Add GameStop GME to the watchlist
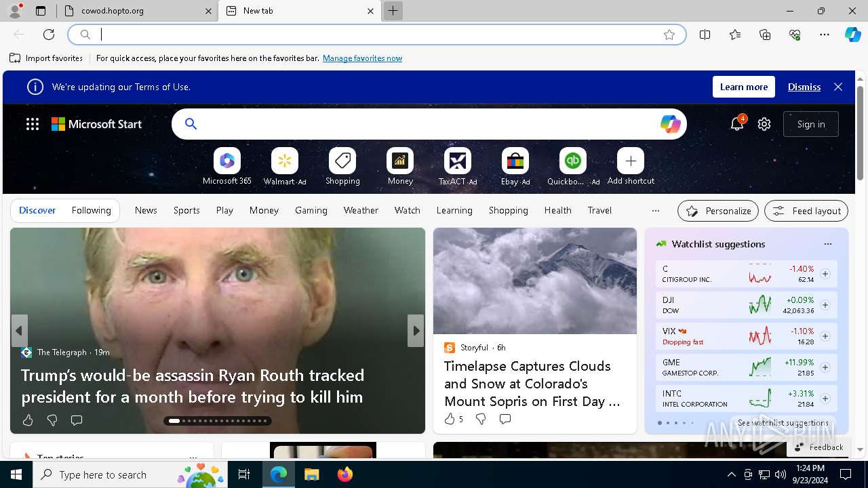The width and height of the screenshot is (868, 488). 825,367
